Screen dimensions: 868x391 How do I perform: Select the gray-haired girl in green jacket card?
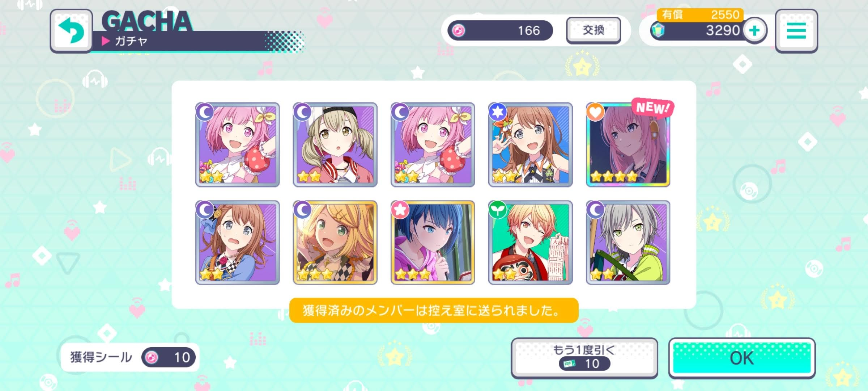pos(628,242)
